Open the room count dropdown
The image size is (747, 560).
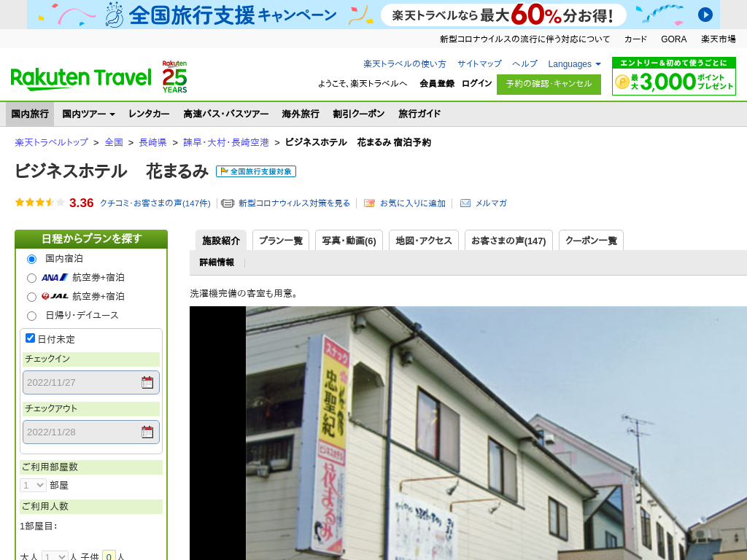[x=33, y=485]
